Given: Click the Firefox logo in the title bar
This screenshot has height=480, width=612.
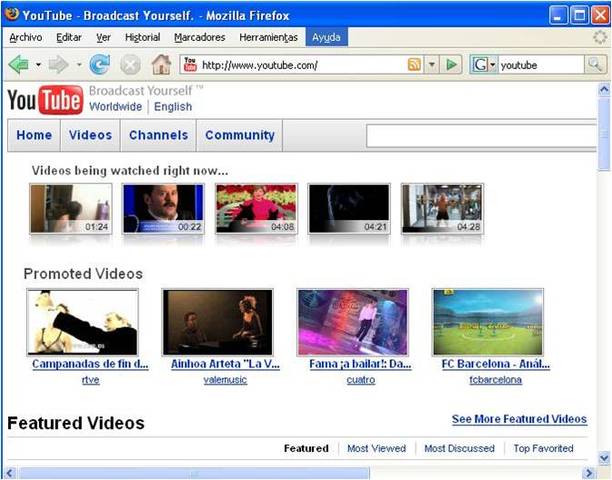Looking at the screenshot, I should [x=12, y=14].
